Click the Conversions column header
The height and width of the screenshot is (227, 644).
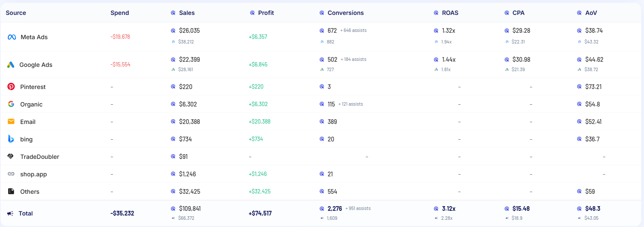345,13
